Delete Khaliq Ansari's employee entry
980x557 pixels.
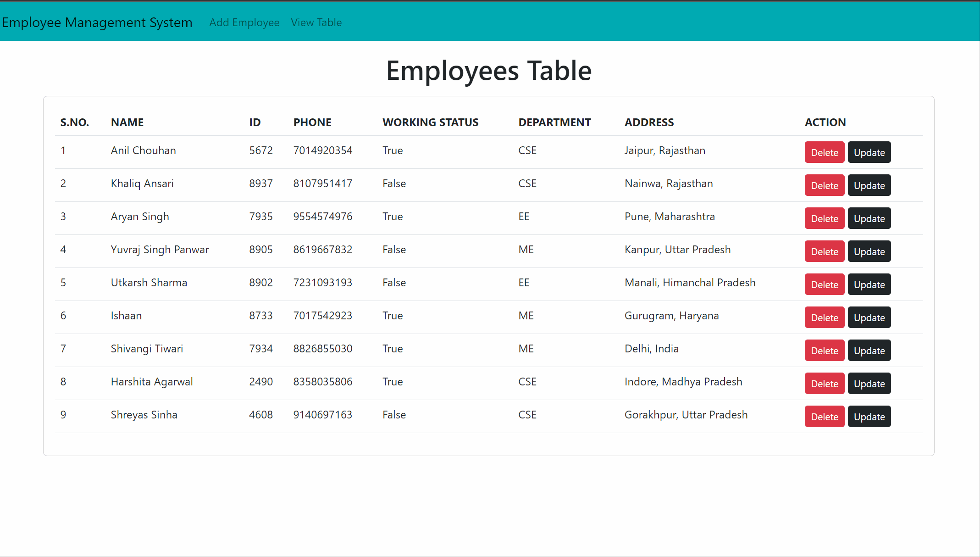click(824, 185)
